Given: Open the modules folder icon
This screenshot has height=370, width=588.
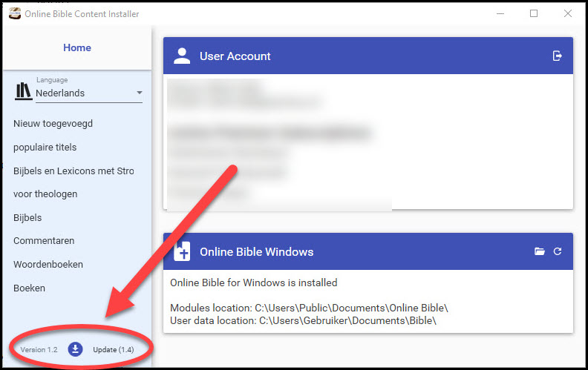Looking at the screenshot, I should pos(539,251).
